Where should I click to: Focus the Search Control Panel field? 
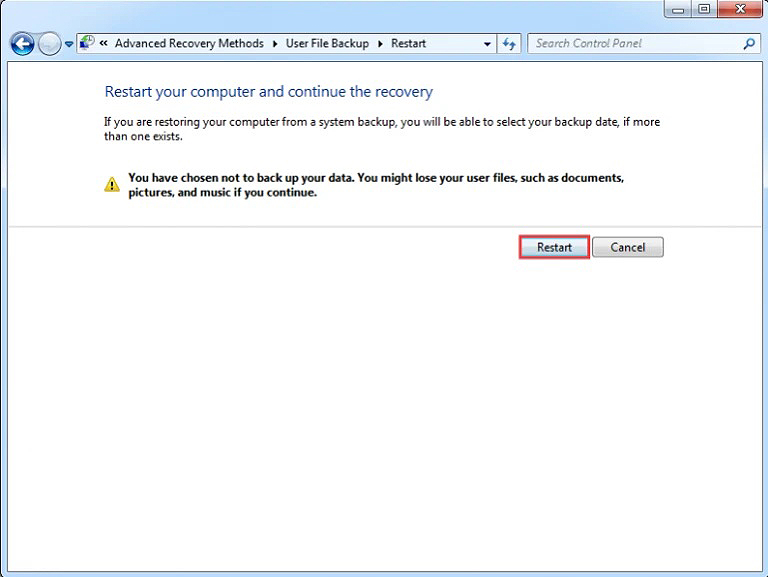click(x=643, y=44)
